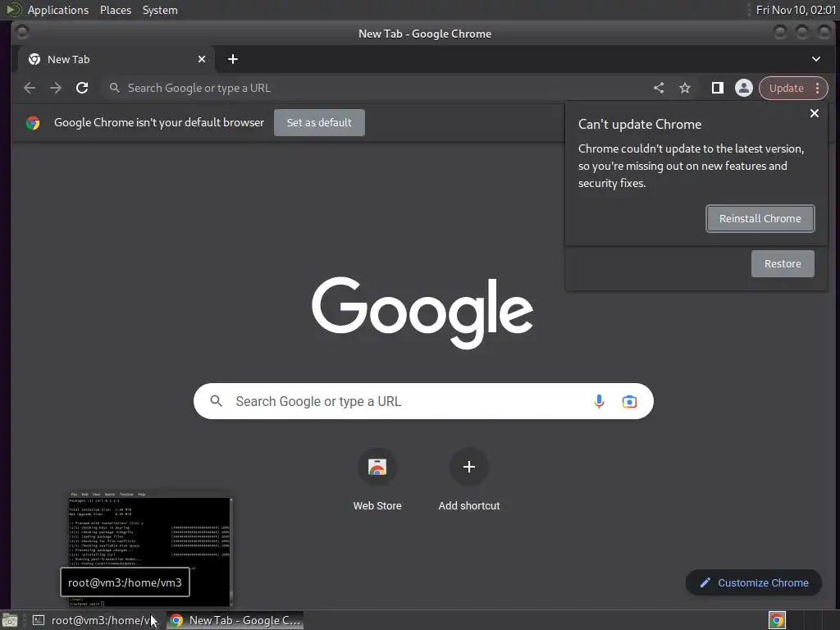Focus the address bar URL field
The width and height of the screenshot is (840, 630).
tap(375, 88)
